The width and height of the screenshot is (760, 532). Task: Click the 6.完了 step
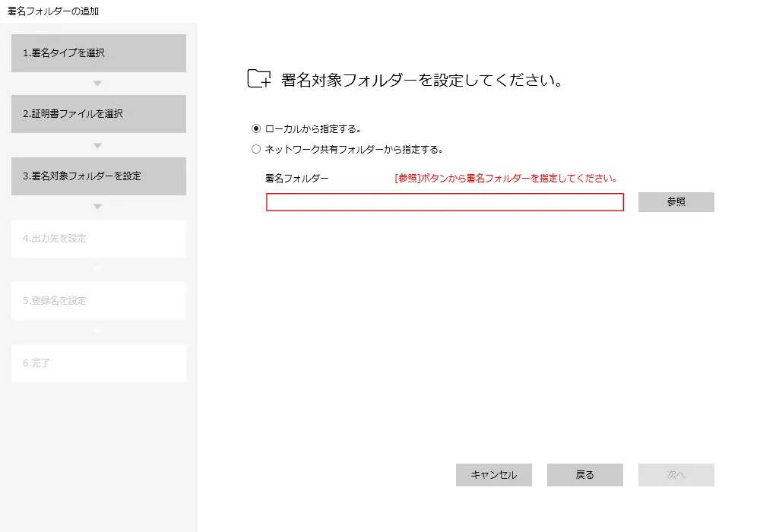[99, 363]
